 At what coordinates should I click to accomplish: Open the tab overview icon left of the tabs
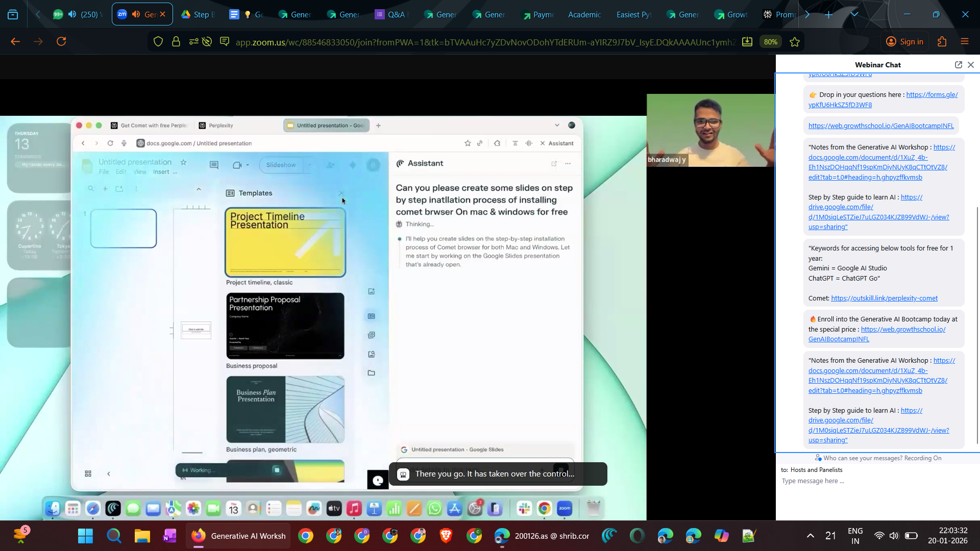(x=13, y=15)
